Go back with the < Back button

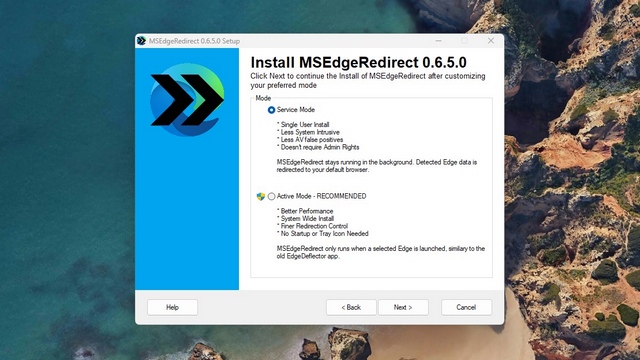point(351,307)
